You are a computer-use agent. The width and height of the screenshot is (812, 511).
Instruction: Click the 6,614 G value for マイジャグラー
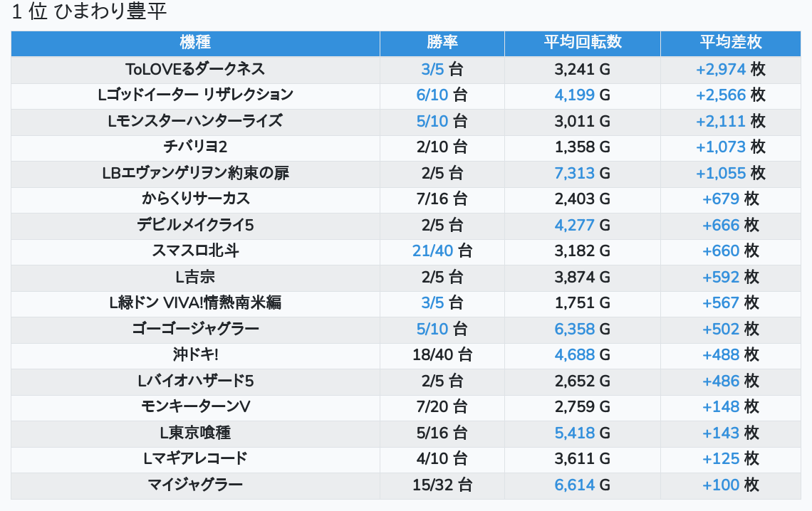pyautogui.click(x=582, y=485)
